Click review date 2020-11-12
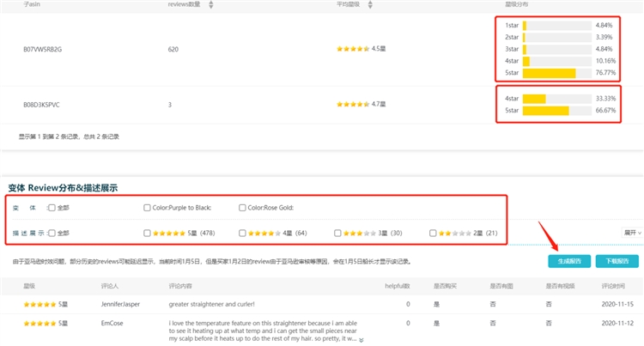The image size is (644, 346). [617, 323]
